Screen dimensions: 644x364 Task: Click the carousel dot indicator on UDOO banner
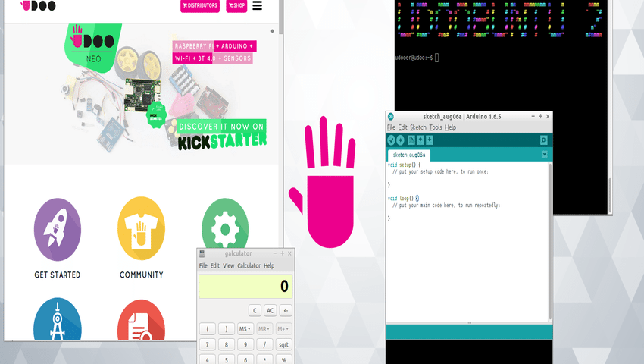(x=272, y=31)
